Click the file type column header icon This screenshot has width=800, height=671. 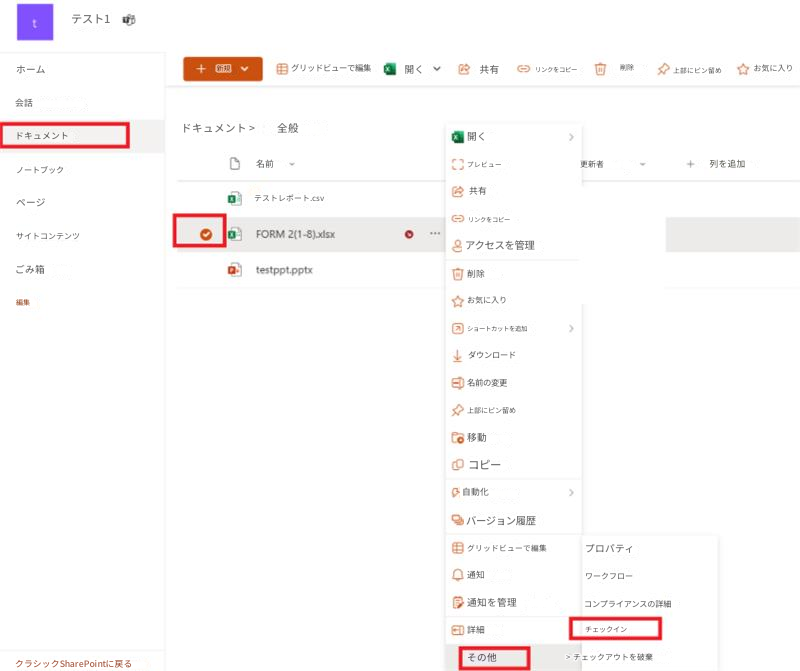click(x=235, y=164)
